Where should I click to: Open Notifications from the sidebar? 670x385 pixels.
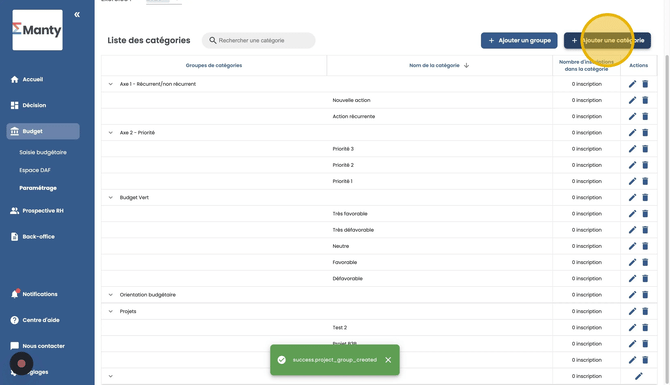point(34,294)
